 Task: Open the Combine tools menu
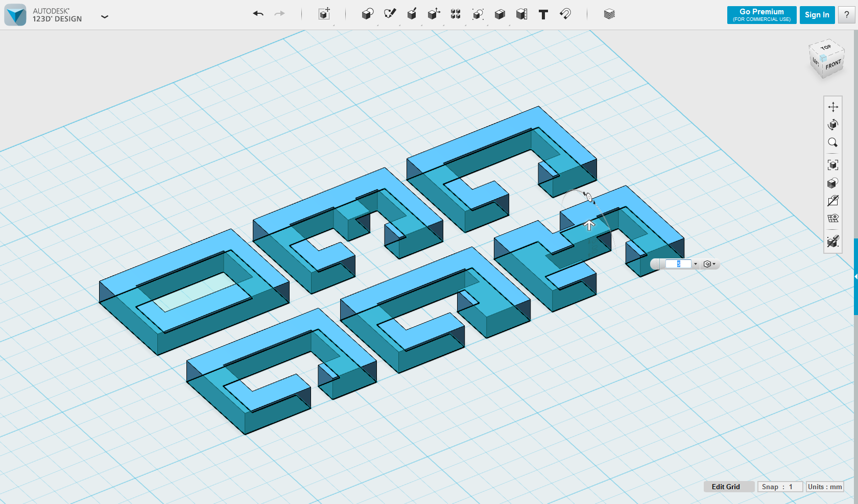499,14
